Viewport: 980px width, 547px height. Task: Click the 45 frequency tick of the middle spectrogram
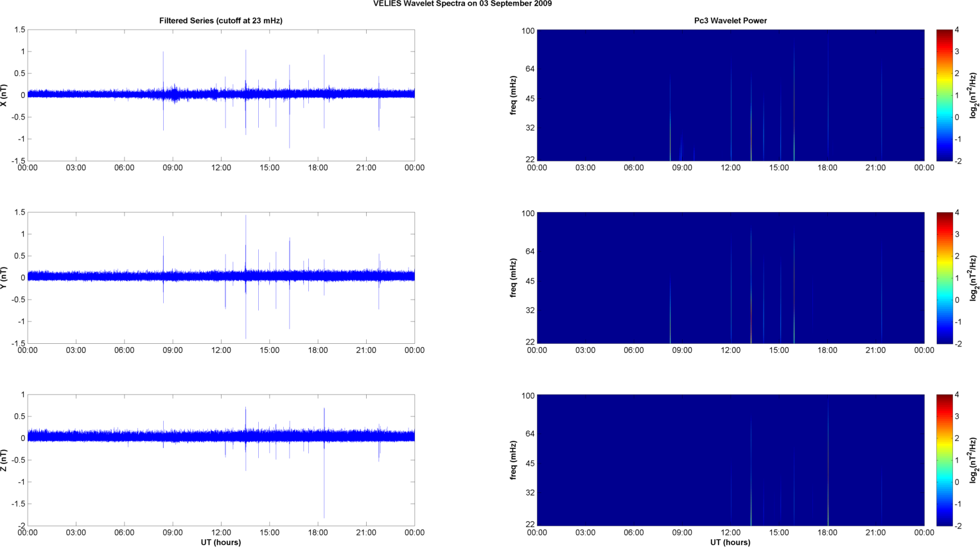(530, 282)
